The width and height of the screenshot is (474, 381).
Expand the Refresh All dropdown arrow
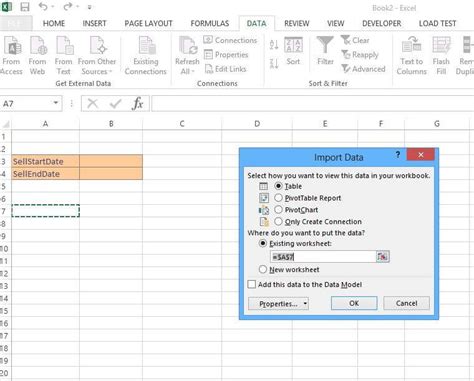(x=193, y=72)
